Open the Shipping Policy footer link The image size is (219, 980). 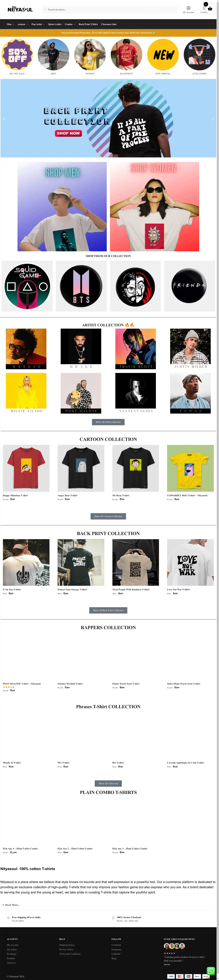[67, 945]
